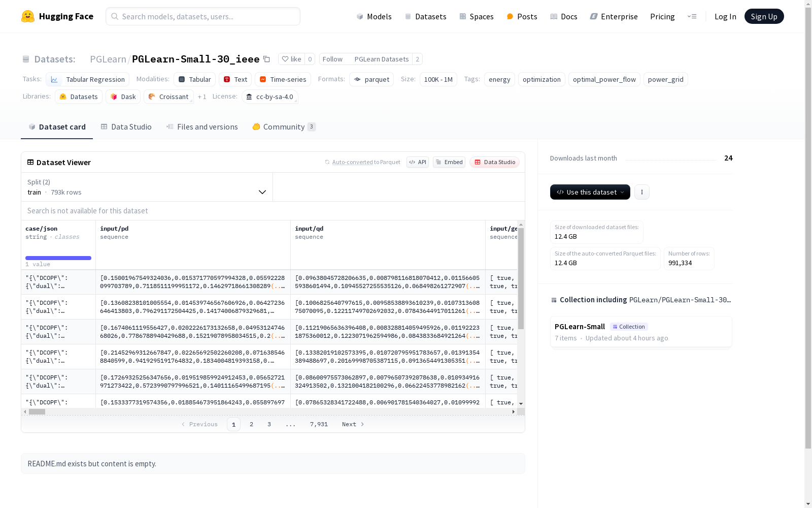Open the Enterprise page
This screenshot has width=812, height=508.
tap(614, 16)
